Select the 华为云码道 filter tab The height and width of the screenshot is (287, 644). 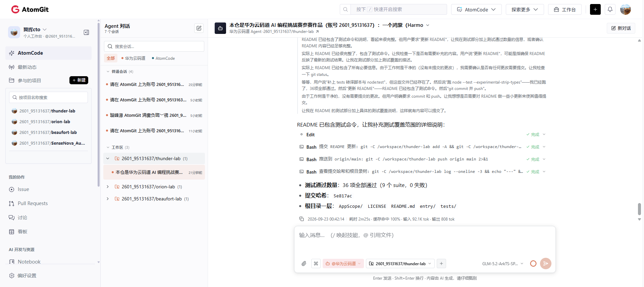coord(133,58)
